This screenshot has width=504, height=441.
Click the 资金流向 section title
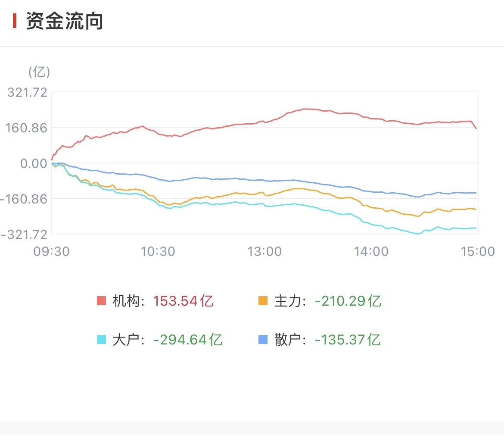click(x=65, y=21)
